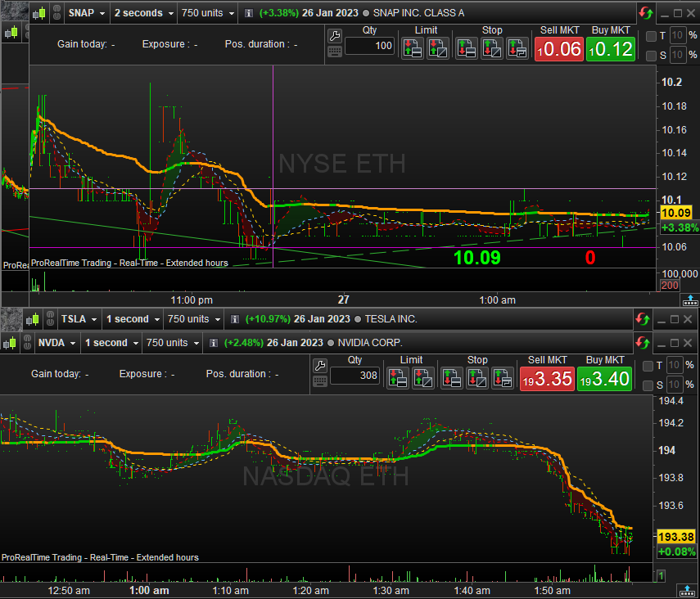This screenshot has height=599, width=700.
Task: Click the 'NVIDIA CORP.' title text
Action: click(369, 343)
